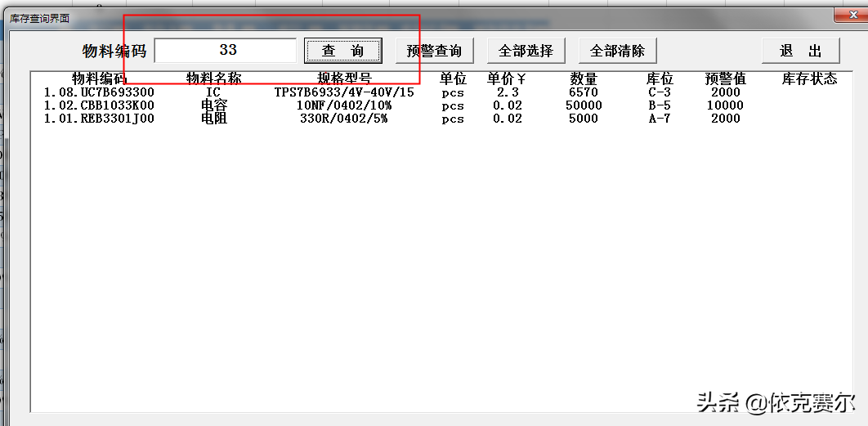Click the 查询 search button
The width and height of the screenshot is (868, 426).
pos(343,51)
